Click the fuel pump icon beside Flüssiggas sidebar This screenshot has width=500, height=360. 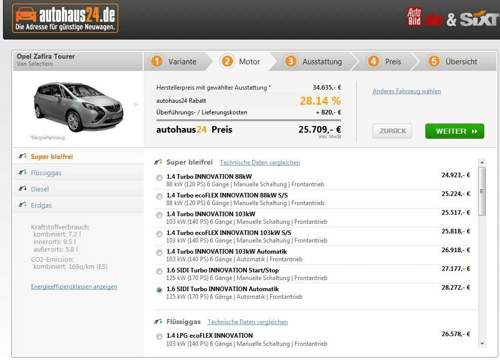(22, 173)
